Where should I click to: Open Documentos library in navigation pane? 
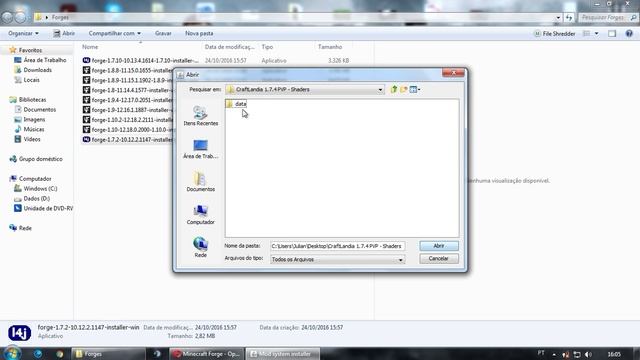click(35, 109)
